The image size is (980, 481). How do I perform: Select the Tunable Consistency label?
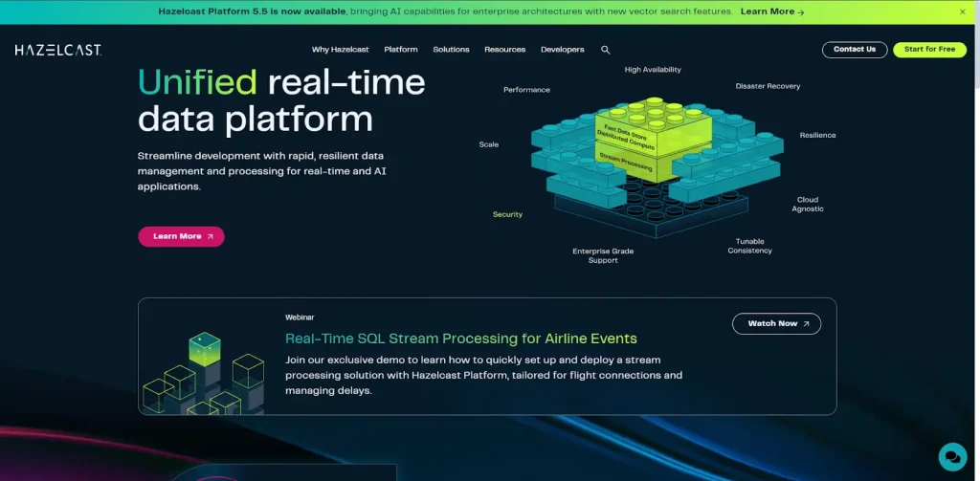click(750, 246)
